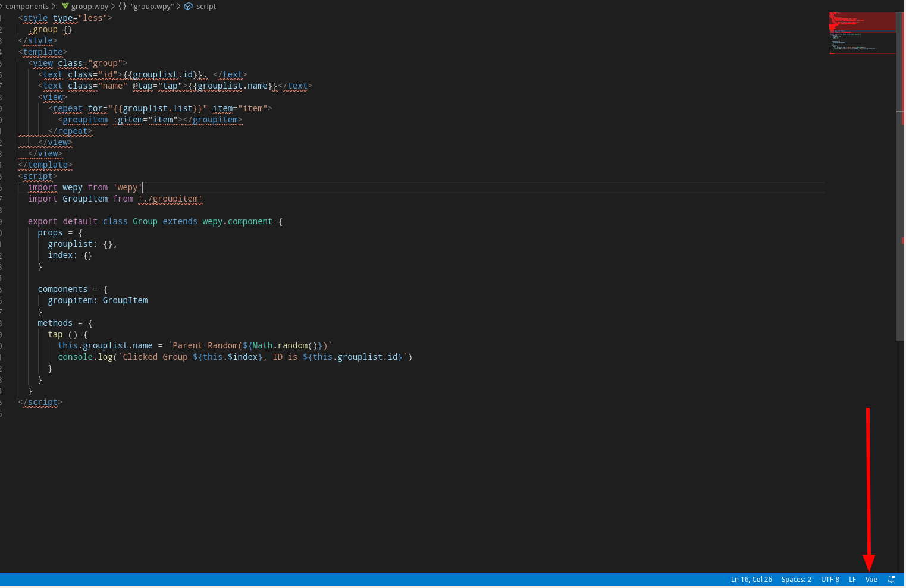Click the './groupitem' import path string
The height and width of the screenshot is (588, 906).
(170, 199)
